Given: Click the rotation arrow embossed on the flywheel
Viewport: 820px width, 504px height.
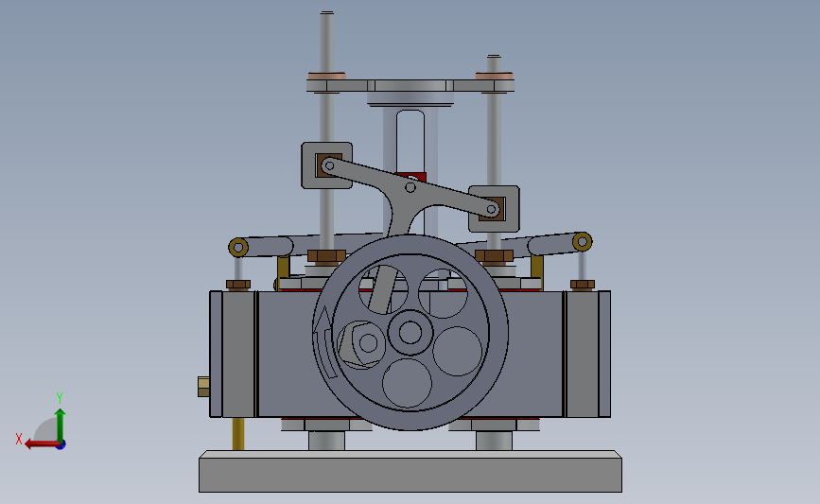Looking at the screenshot, I should coord(325,340).
